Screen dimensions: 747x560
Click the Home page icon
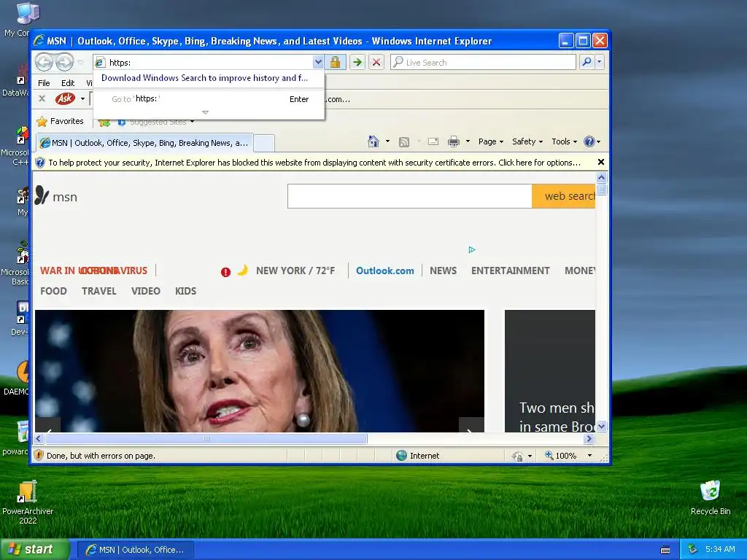[373, 141]
